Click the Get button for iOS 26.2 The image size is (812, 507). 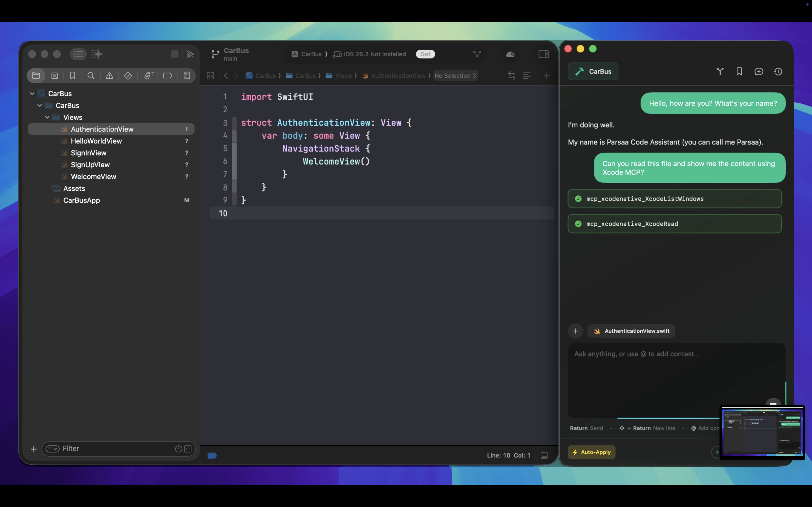click(425, 54)
